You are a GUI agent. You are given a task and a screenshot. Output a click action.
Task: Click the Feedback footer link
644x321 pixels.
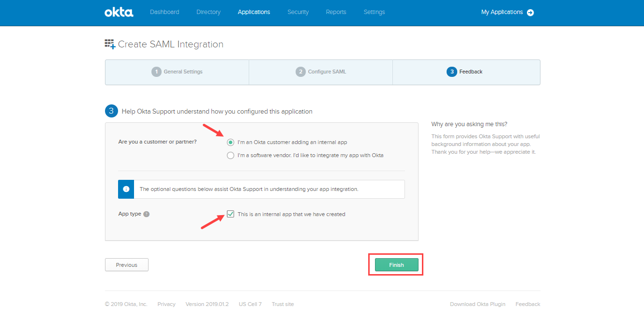(528, 304)
